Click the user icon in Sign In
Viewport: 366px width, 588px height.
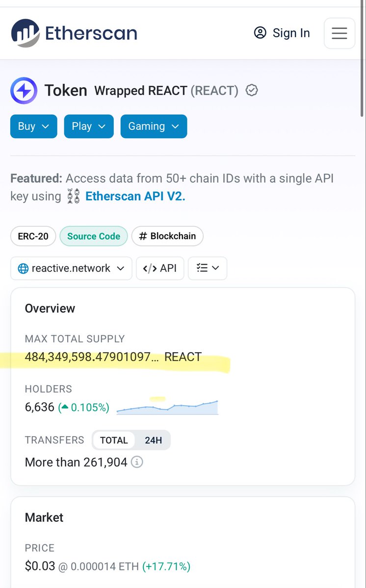[260, 33]
